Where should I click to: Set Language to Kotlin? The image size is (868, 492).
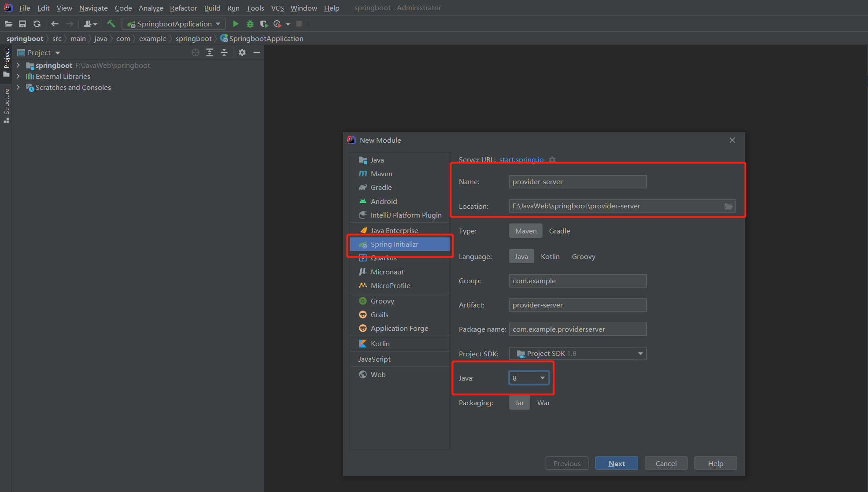pyautogui.click(x=550, y=256)
